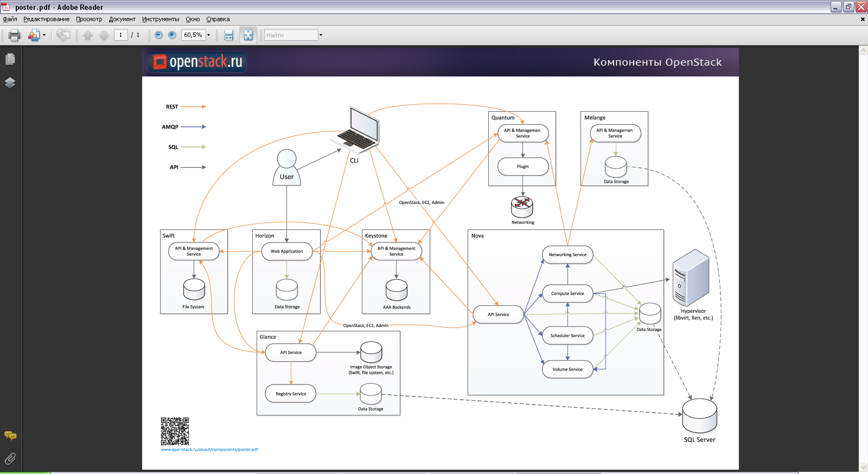
Task: Go to next page with down arrow
Action: pyautogui.click(x=104, y=35)
